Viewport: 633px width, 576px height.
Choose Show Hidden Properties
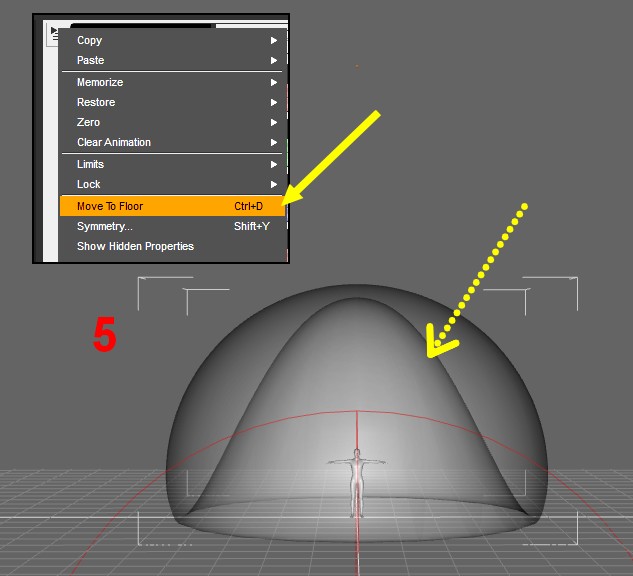click(173, 246)
